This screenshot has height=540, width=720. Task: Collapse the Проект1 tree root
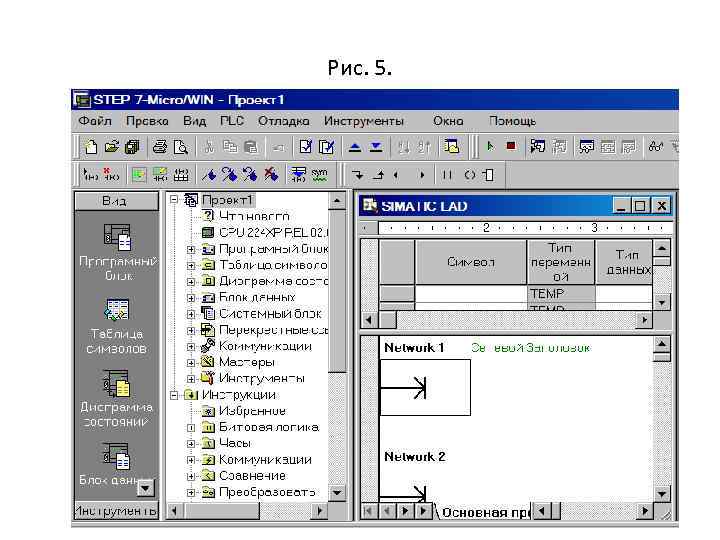(174, 200)
